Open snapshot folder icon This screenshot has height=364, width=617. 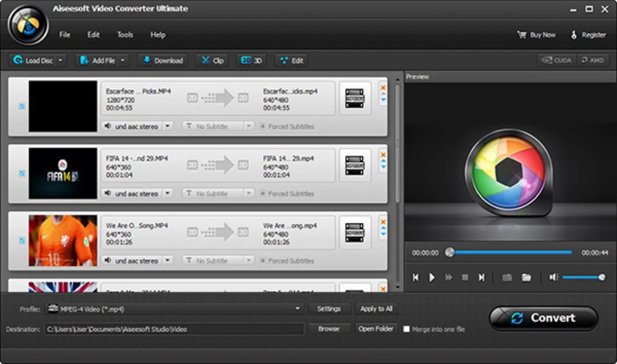point(526,277)
